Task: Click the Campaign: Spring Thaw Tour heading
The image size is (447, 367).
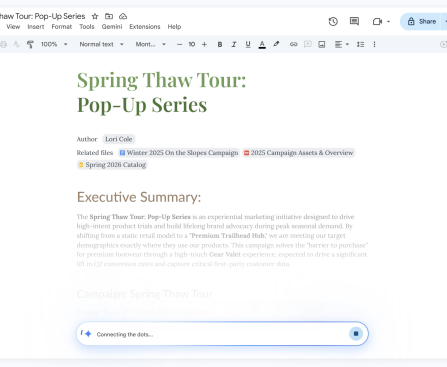Action: [144, 294]
